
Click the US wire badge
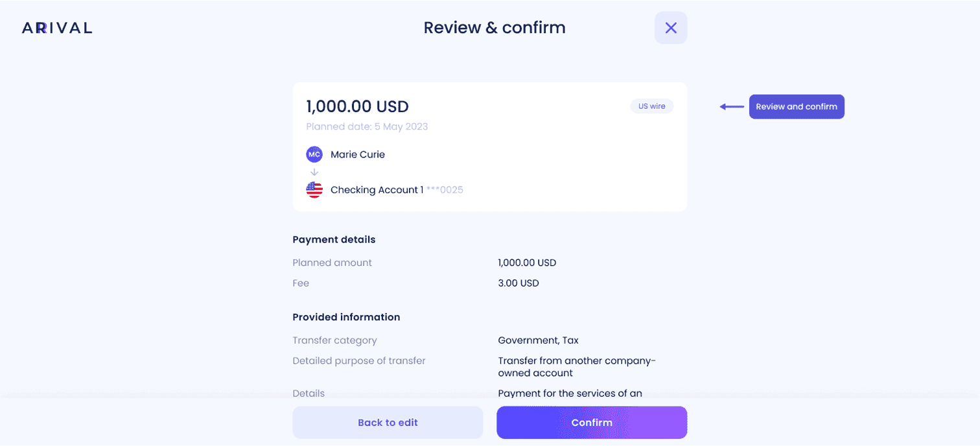pos(652,106)
